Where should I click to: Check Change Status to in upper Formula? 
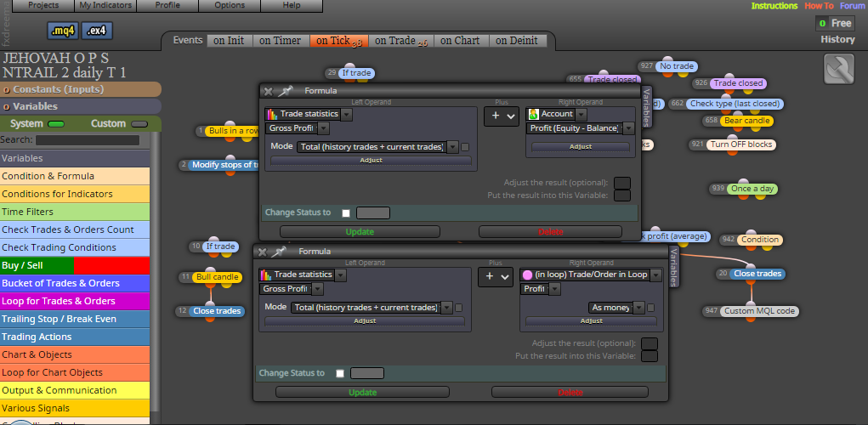[x=346, y=213]
